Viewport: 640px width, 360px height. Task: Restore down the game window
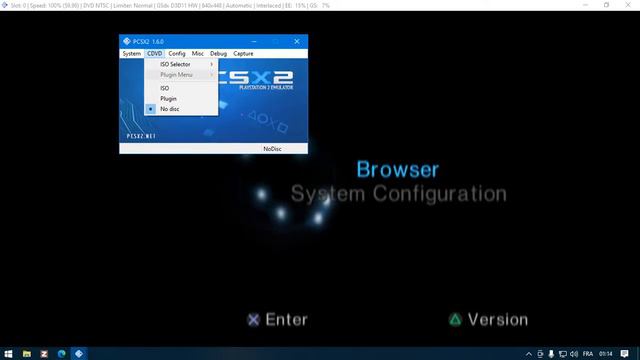pos(607,5)
